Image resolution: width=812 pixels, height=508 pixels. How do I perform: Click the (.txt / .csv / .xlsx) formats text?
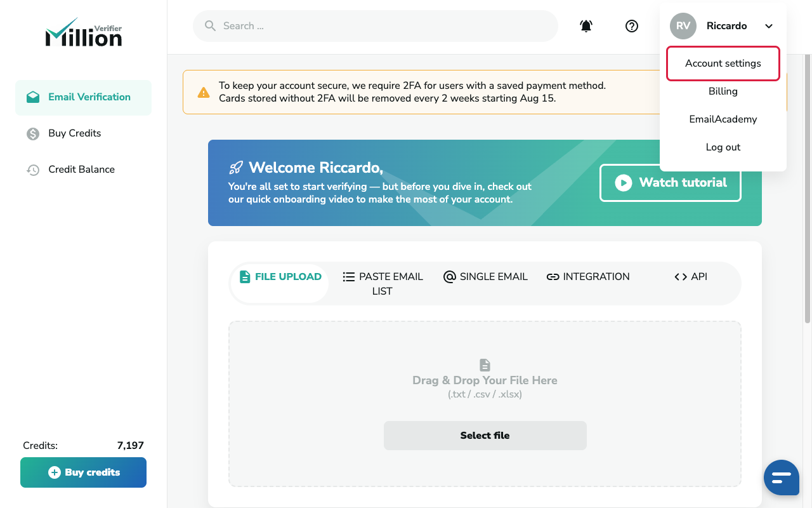(485, 394)
